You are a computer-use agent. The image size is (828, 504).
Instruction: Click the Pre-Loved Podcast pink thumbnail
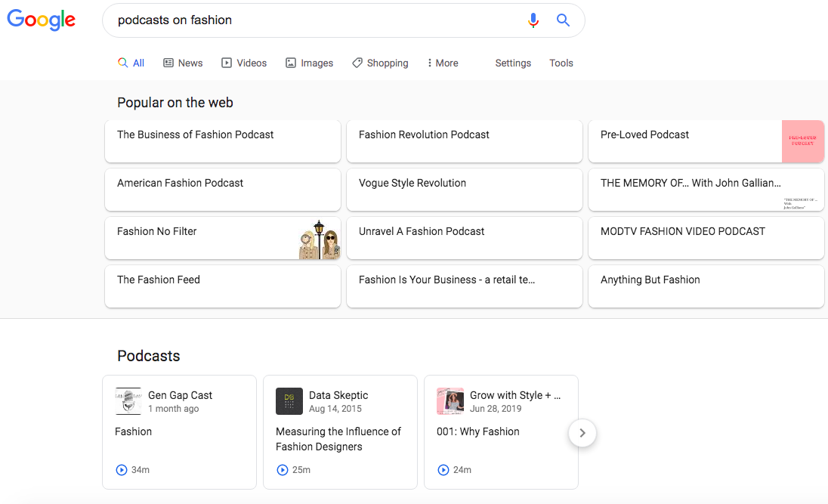802,141
